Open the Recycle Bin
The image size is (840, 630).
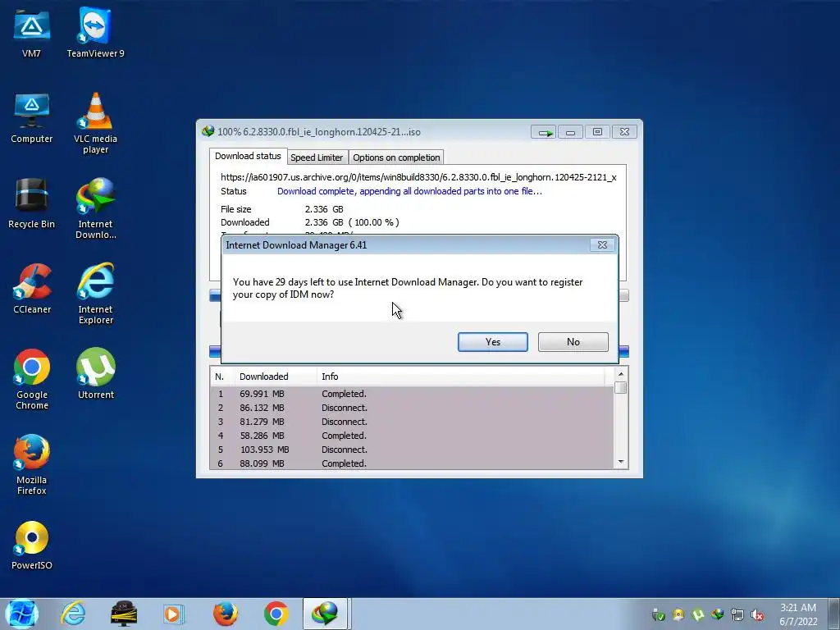point(32,203)
